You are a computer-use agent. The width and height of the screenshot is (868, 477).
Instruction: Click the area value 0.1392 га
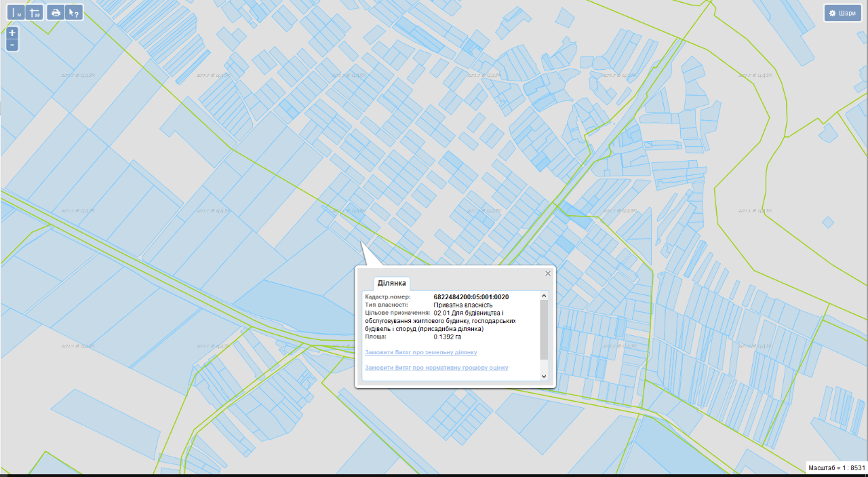click(448, 337)
